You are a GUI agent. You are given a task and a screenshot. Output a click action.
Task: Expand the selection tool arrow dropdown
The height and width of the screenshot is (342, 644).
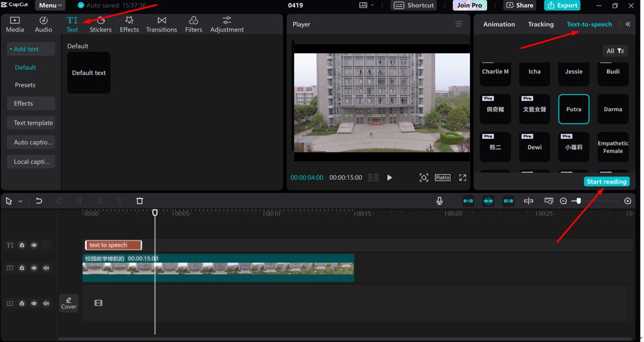click(21, 201)
